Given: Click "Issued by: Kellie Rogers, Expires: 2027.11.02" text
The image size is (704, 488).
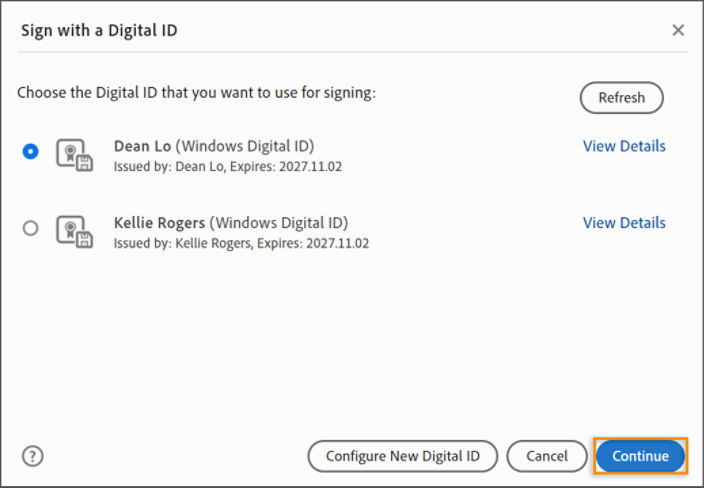Looking at the screenshot, I should click(x=241, y=243).
